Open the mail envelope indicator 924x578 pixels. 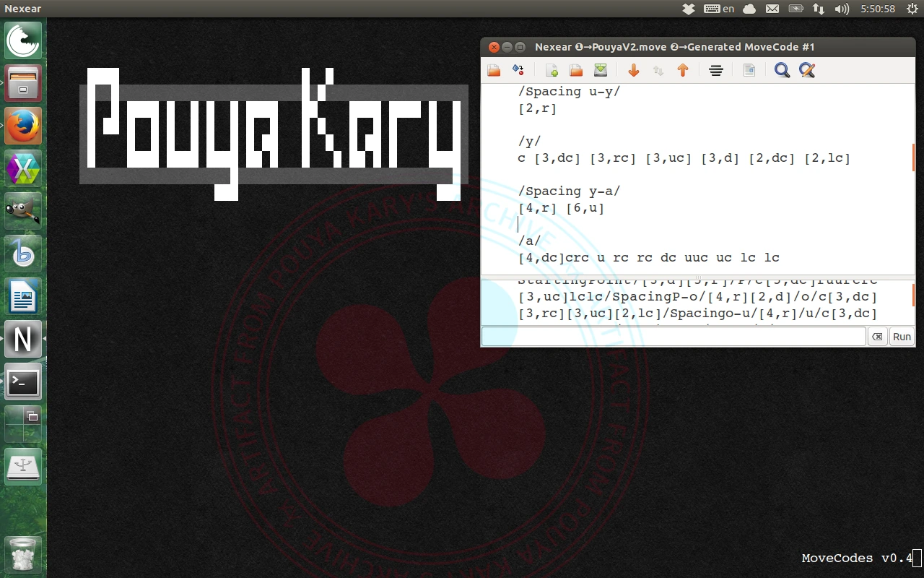click(x=772, y=9)
